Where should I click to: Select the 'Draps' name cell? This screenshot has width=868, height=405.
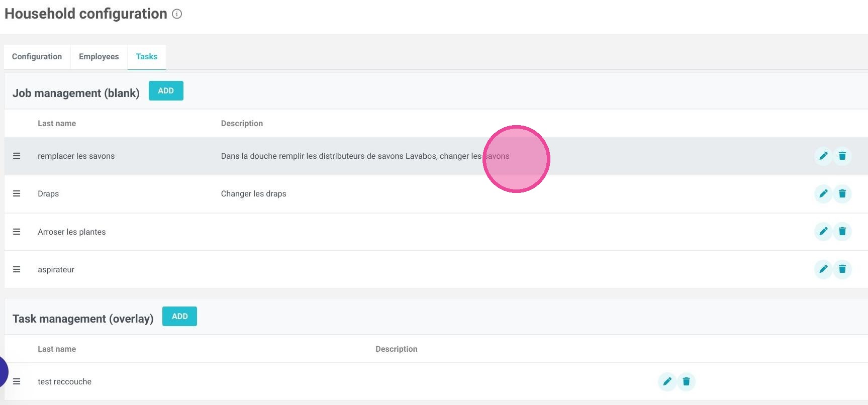pos(48,193)
